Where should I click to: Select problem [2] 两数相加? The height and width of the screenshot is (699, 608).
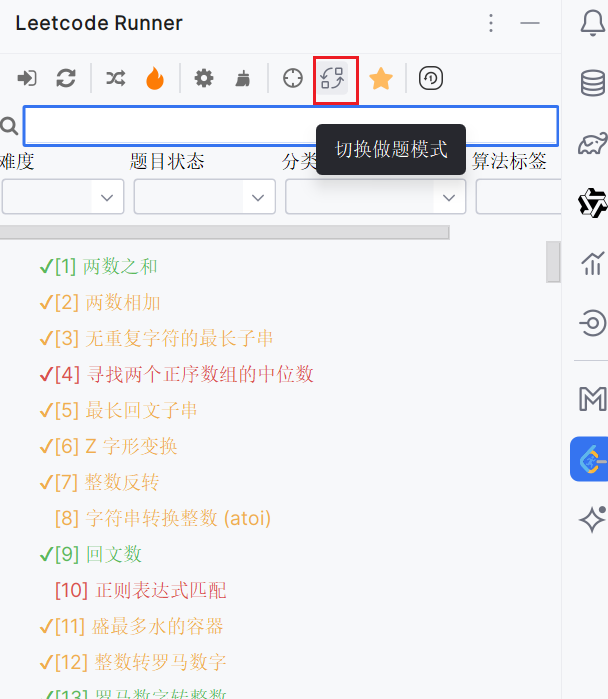click(x=100, y=303)
